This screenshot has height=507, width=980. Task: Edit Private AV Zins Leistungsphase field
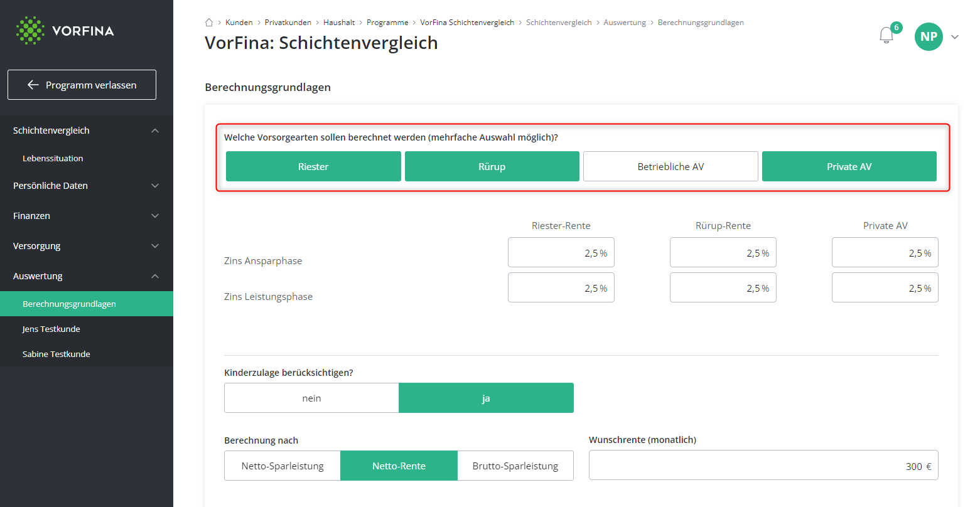885,287
